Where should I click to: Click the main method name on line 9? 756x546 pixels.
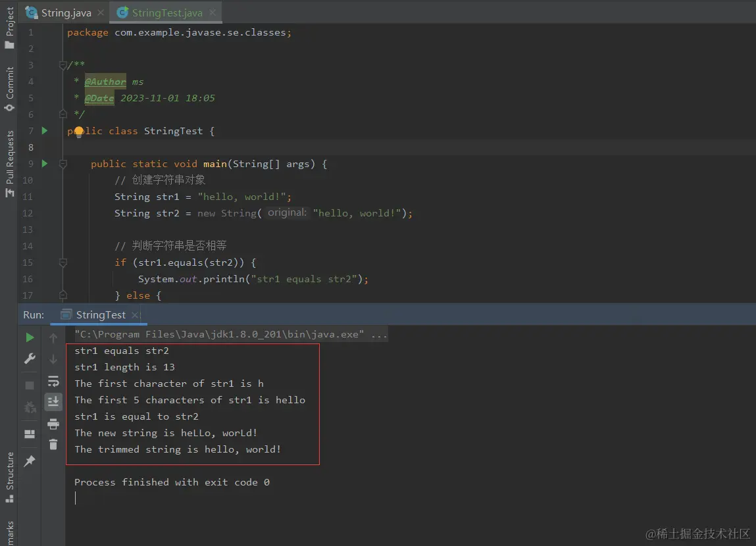(x=214, y=164)
